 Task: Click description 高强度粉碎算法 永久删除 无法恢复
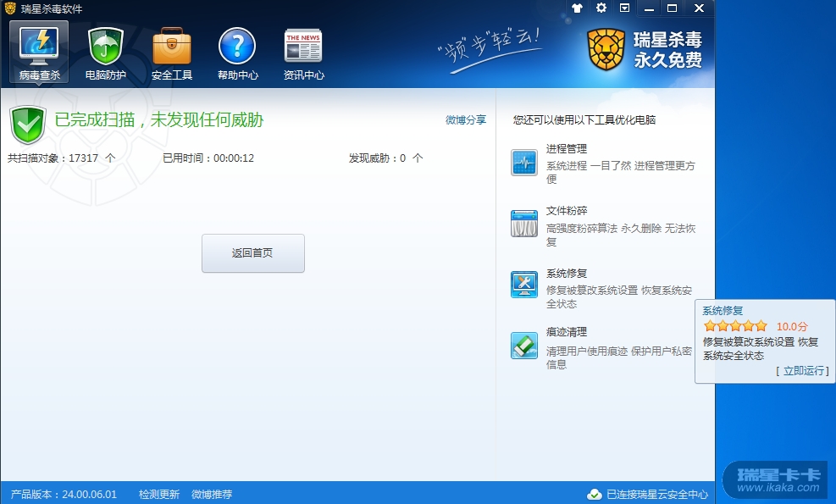[x=621, y=235]
